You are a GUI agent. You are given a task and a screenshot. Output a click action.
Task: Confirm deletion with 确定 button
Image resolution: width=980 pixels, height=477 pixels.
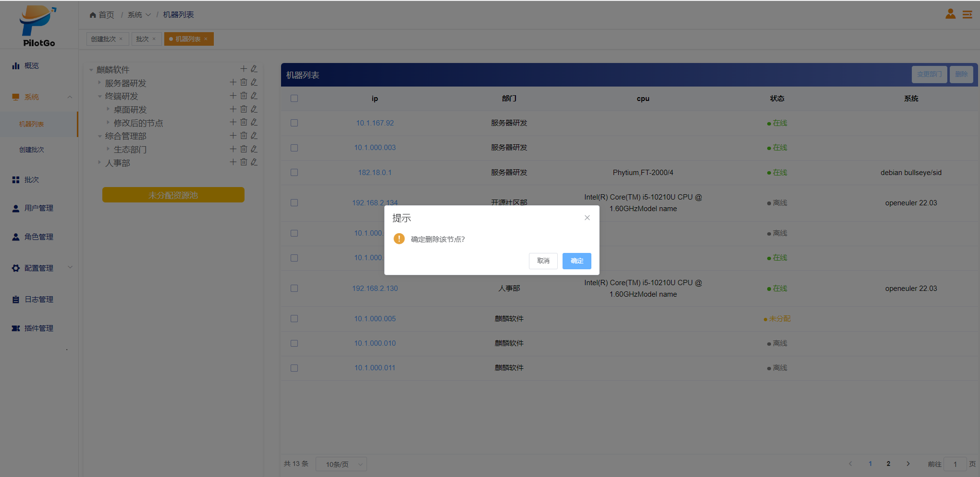(576, 261)
